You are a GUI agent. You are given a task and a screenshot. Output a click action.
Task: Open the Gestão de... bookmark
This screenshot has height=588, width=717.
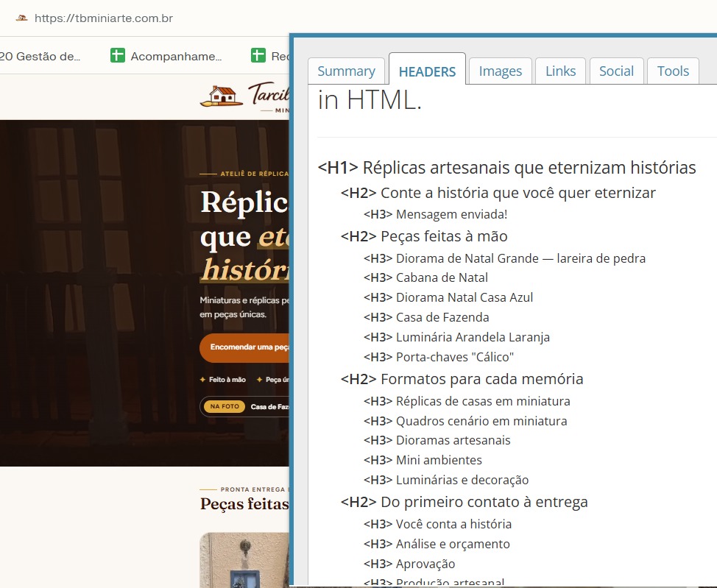(40, 56)
